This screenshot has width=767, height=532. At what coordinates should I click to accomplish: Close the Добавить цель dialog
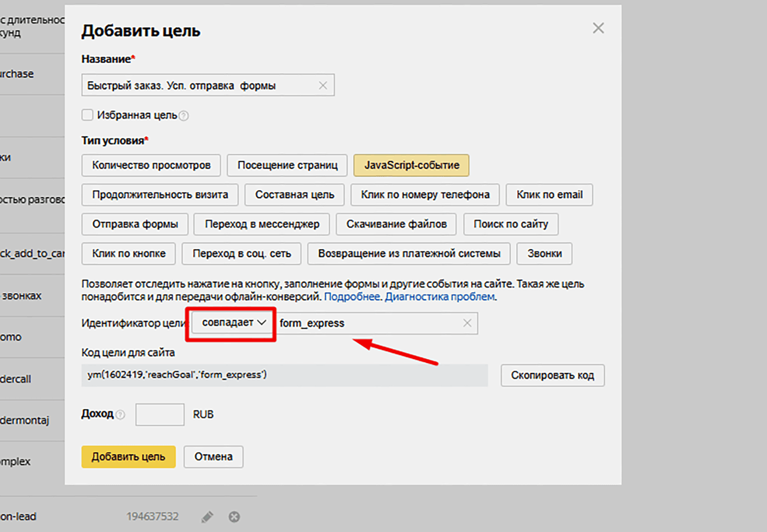click(598, 28)
